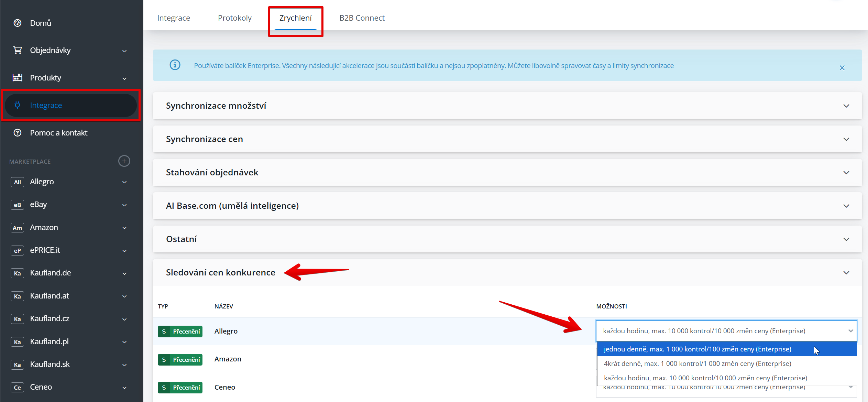Open the B2B Connect tab

362,18
